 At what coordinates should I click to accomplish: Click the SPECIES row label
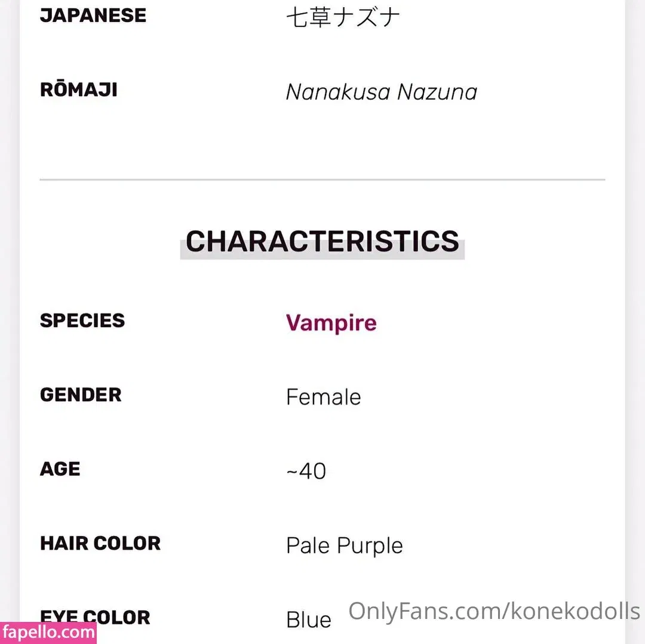[82, 321]
